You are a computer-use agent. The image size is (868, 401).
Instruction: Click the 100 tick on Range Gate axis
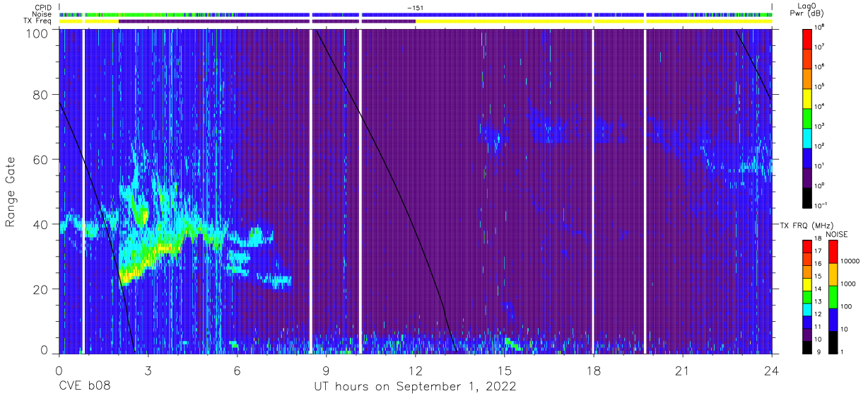coord(37,33)
